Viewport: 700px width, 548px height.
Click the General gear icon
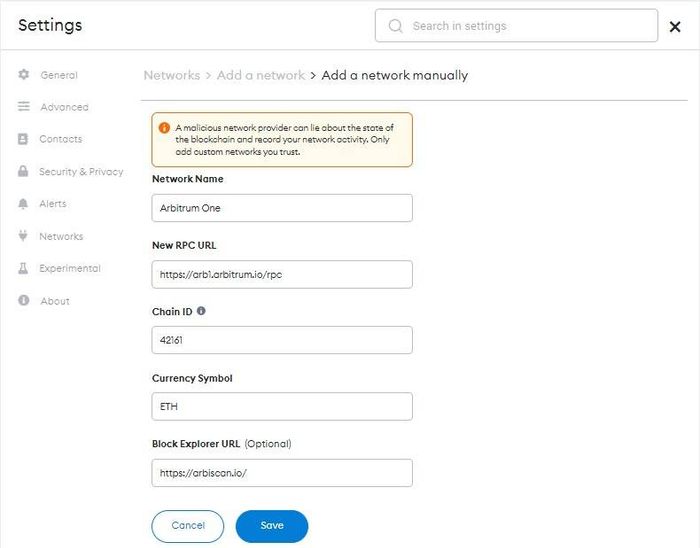(24, 74)
